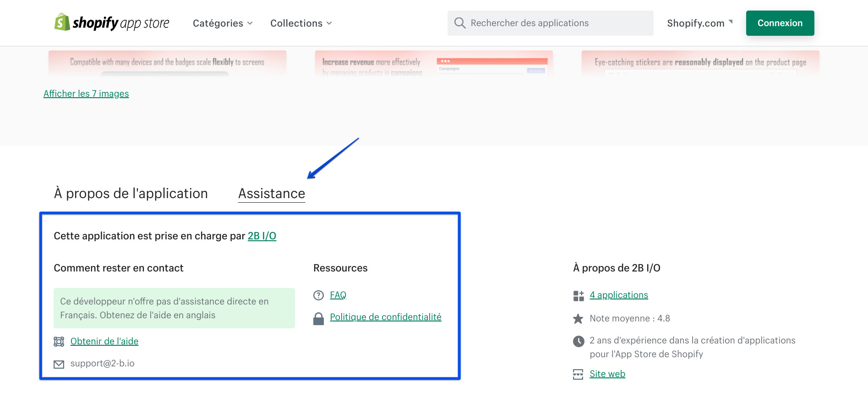Screen dimensions: 868x393
Task: Open the 2B I/O developer link
Action: click(x=262, y=236)
